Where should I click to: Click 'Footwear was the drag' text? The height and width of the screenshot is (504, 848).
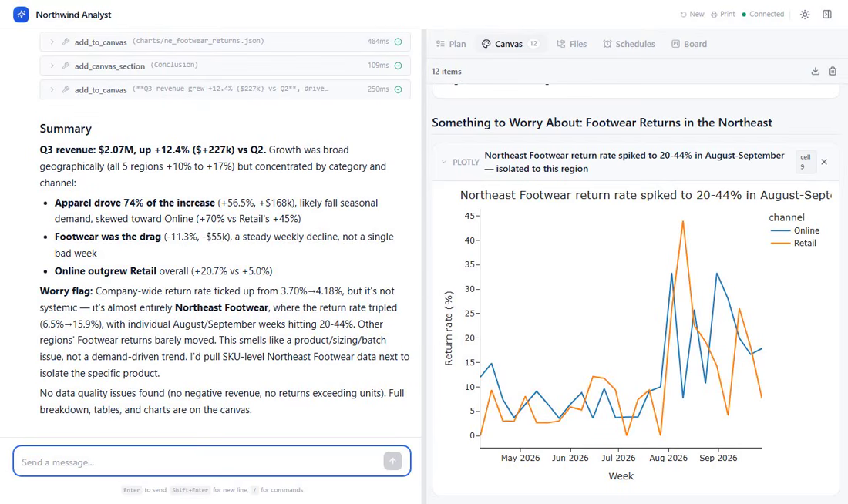click(108, 237)
